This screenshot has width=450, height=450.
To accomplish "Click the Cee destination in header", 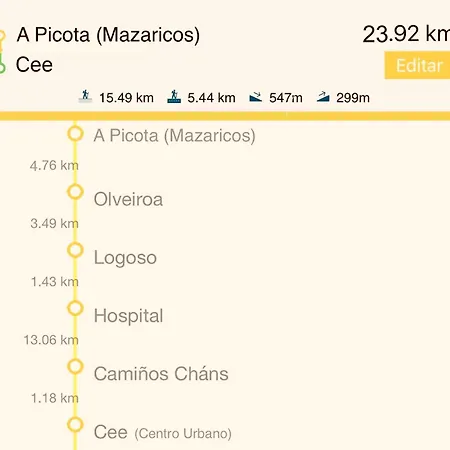I will click(x=34, y=65).
